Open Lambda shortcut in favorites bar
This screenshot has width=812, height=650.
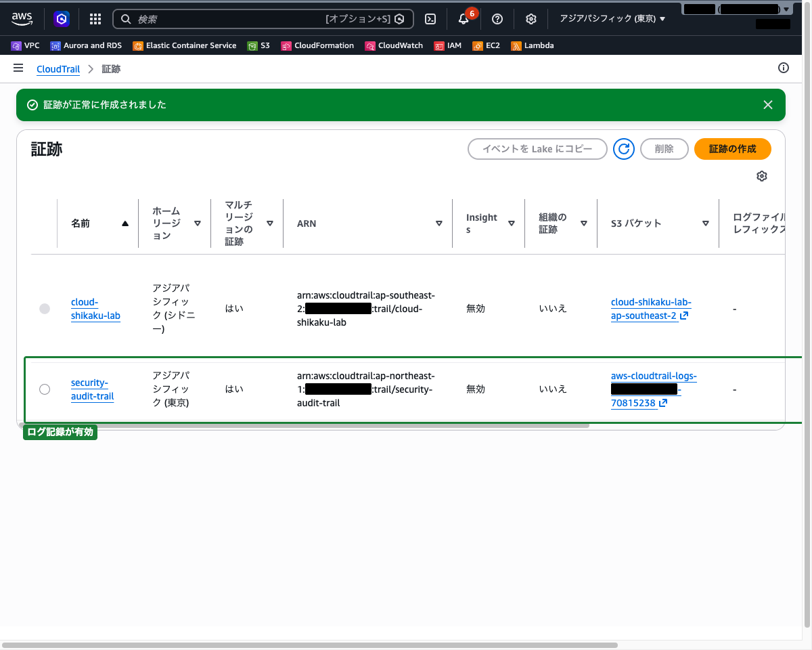coord(533,46)
